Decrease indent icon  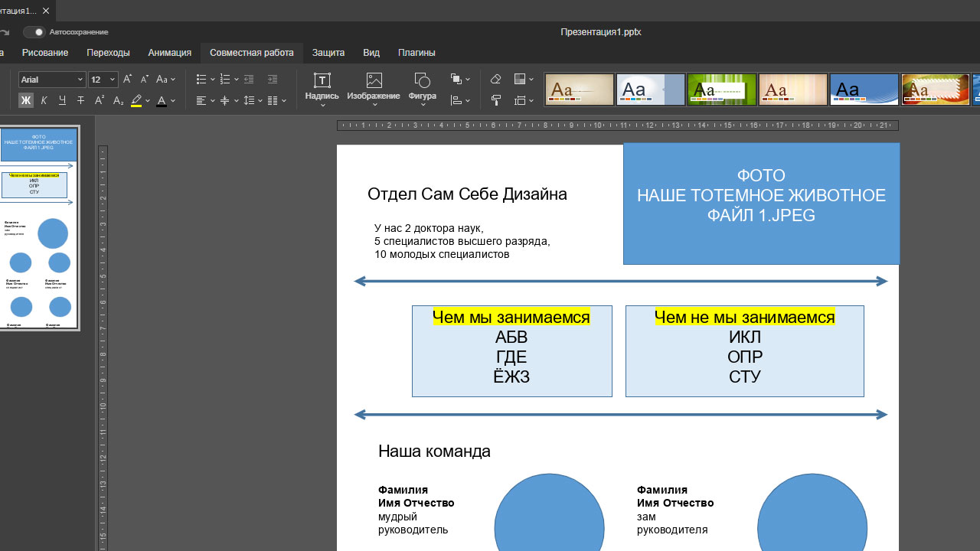tap(249, 80)
